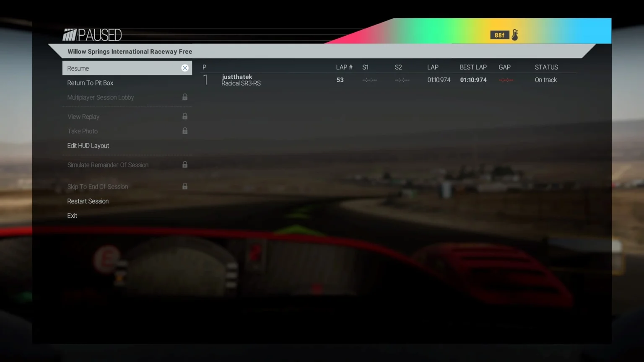Click the striped logo beside PAUSED

70,35
